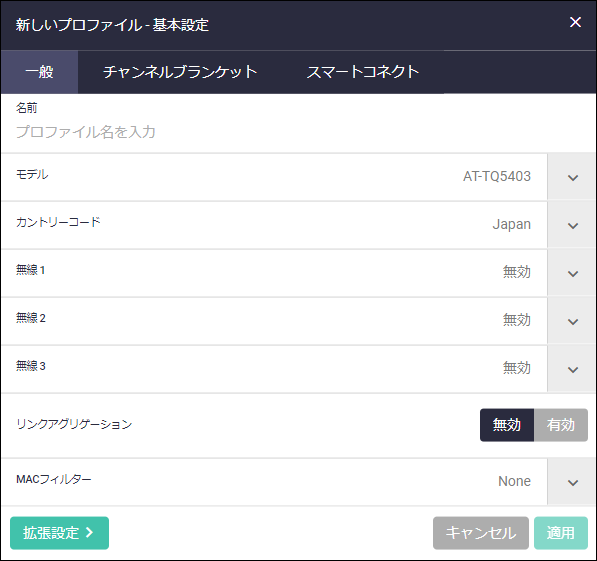Open the チャンネルブランケット tab
Viewport: 597px width, 561px height.
click(x=180, y=72)
